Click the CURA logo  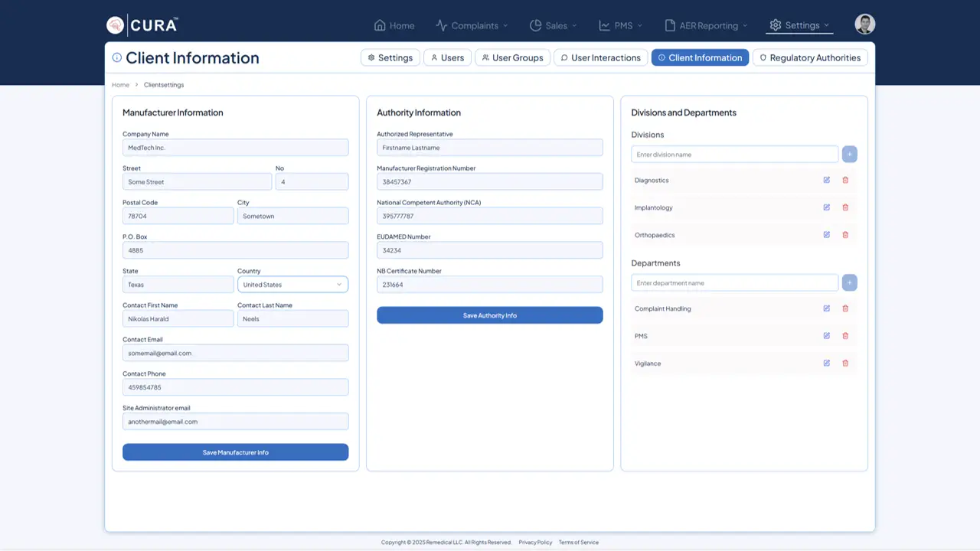pos(142,25)
